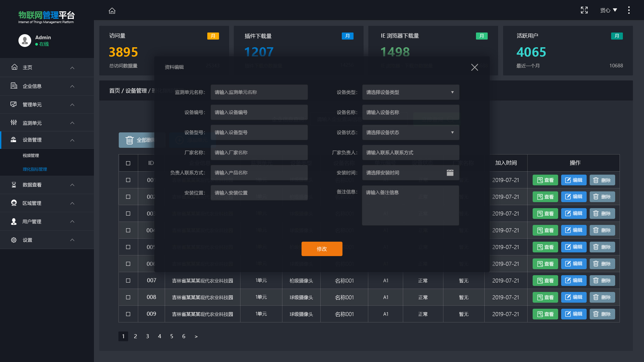Click the 数据查看 hourglass icon
Screen dimensions: 644x362
14,185
